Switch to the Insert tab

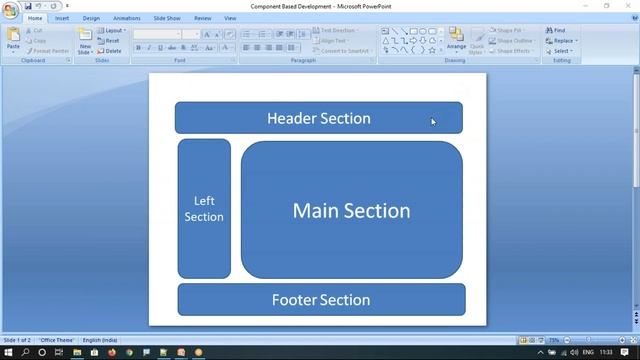click(x=62, y=18)
